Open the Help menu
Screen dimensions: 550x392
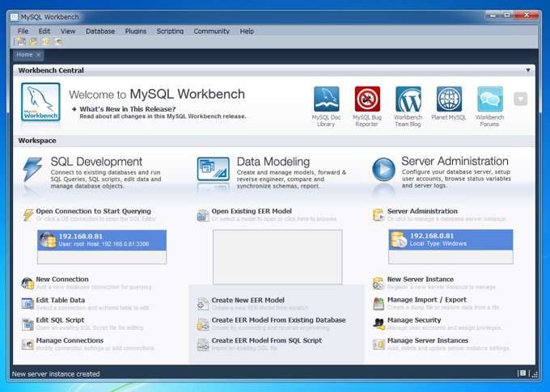click(x=247, y=32)
